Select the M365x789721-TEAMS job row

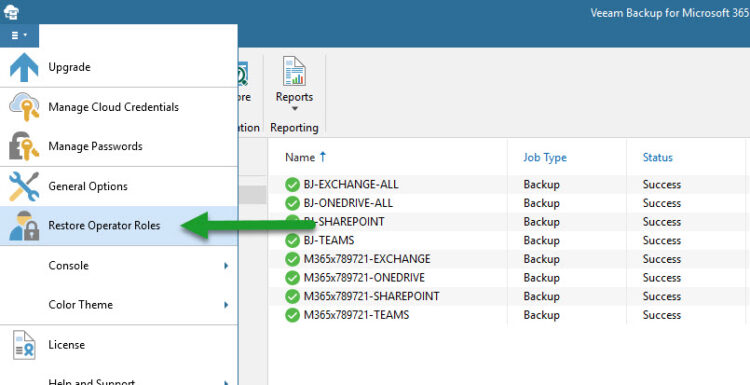tap(509, 315)
